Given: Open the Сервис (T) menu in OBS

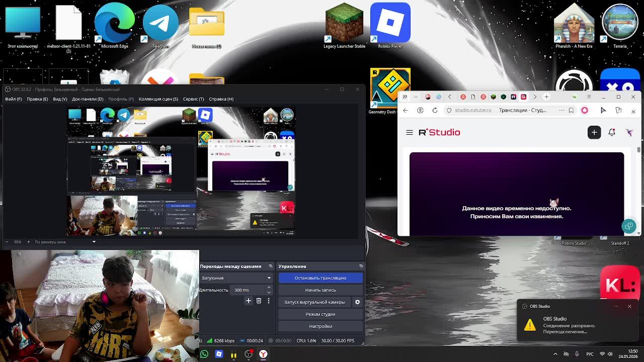Looking at the screenshot, I should pos(193,99).
